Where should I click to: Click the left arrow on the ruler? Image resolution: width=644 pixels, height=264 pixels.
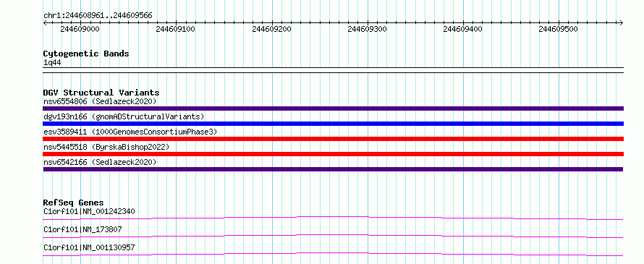[45, 22]
